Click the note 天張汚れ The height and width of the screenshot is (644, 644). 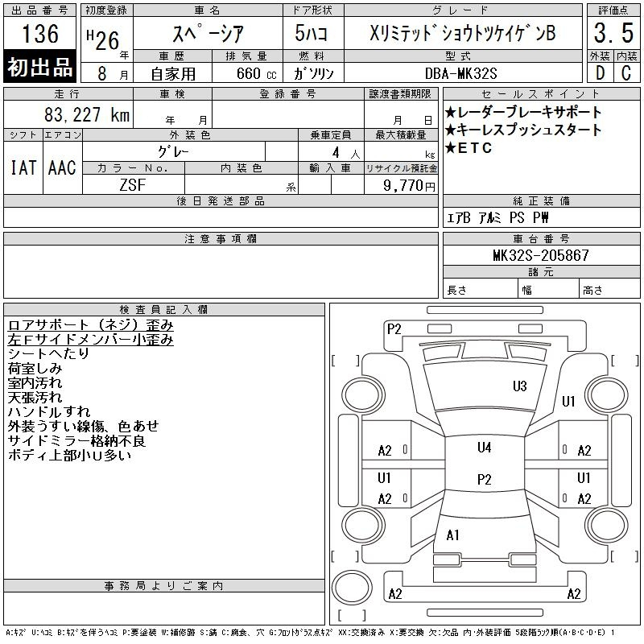coord(35,397)
